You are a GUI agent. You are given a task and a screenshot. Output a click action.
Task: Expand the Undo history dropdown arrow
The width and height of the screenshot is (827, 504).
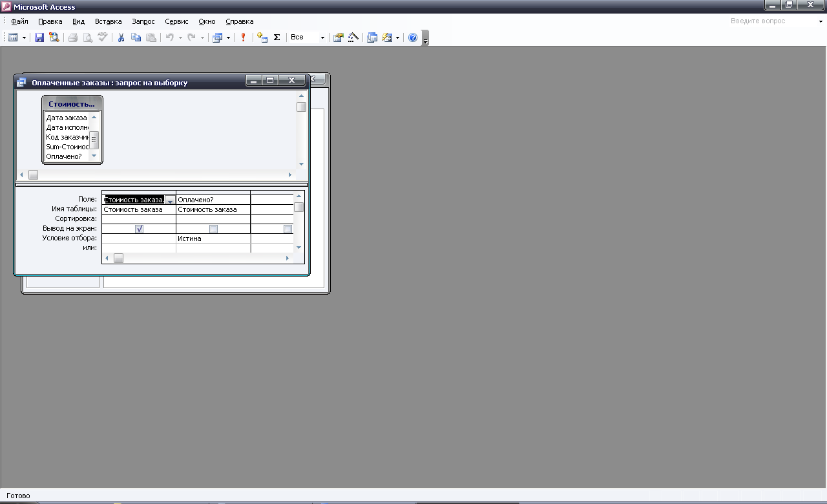pos(180,37)
